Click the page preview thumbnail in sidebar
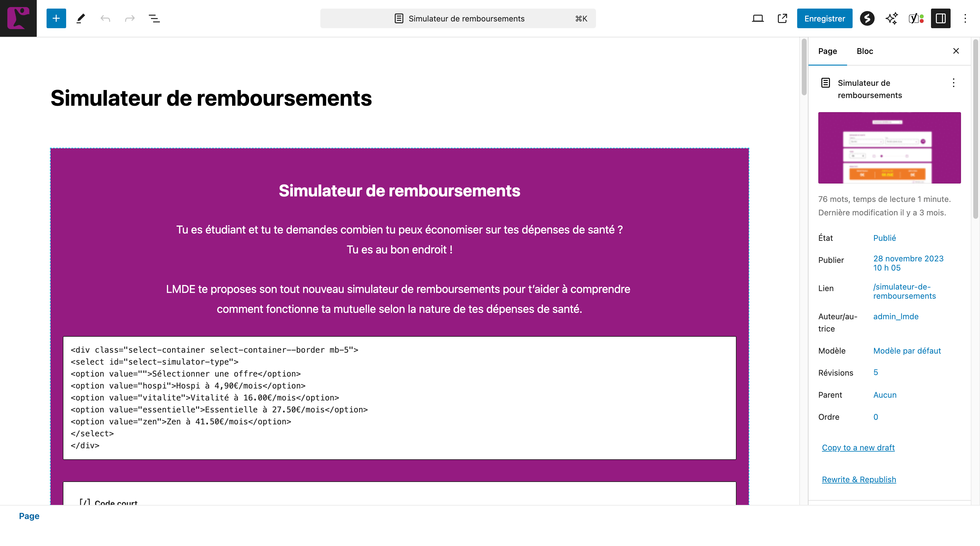980x546 pixels. click(x=889, y=148)
